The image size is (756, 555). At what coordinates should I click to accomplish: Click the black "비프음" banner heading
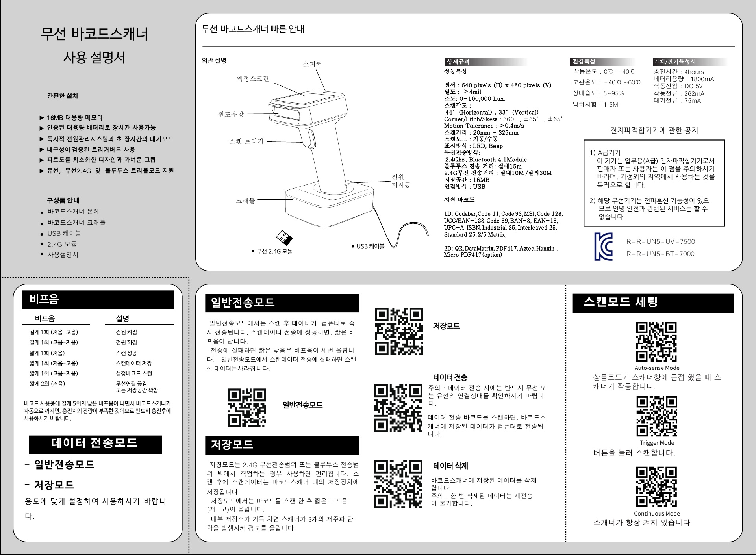point(98,300)
